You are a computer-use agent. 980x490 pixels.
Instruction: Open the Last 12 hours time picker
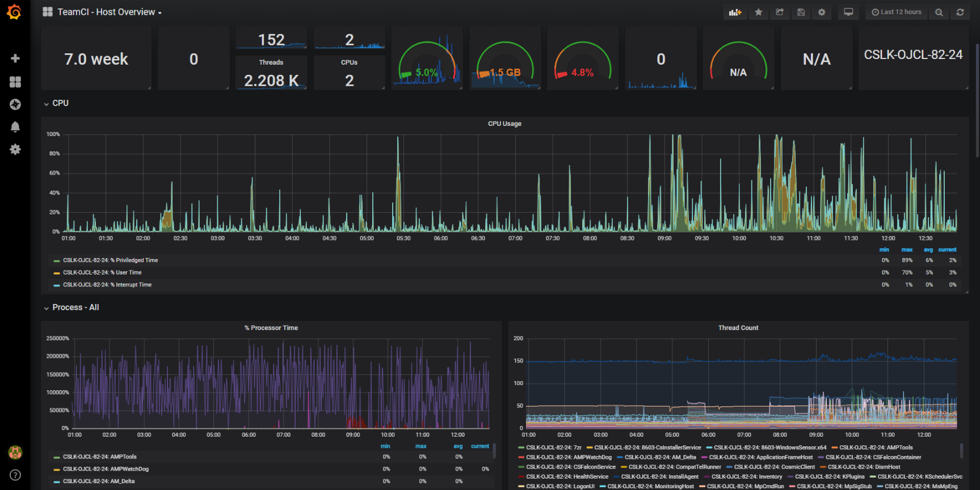(897, 12)
